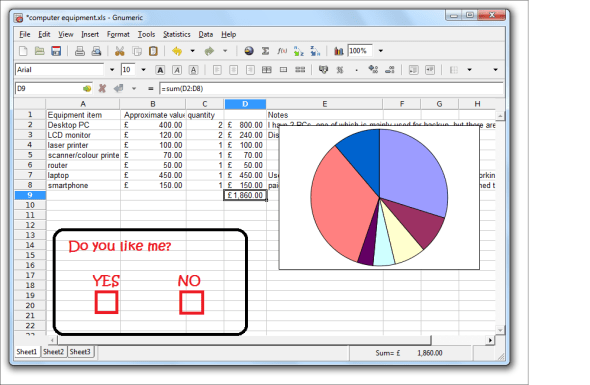Apply currency number format
Image resolution: width=590 pixels, height=385 pixels.
(323, 70)
